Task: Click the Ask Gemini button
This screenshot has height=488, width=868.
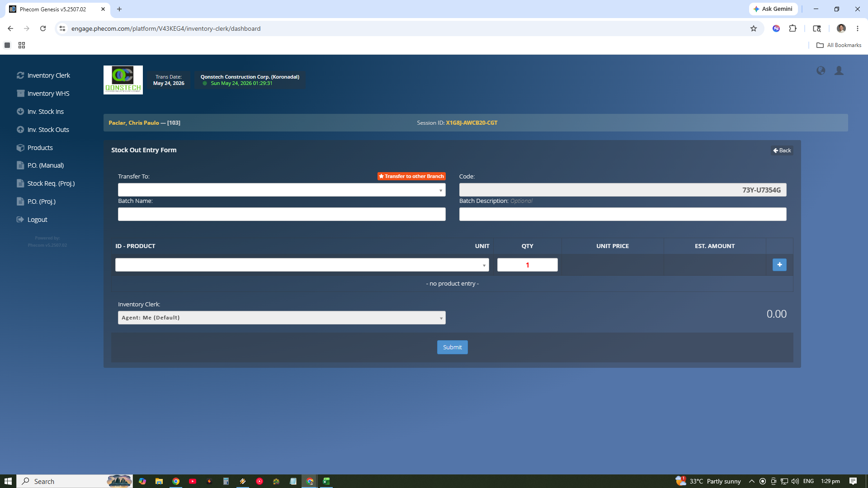Action: [x=773, y=9]
